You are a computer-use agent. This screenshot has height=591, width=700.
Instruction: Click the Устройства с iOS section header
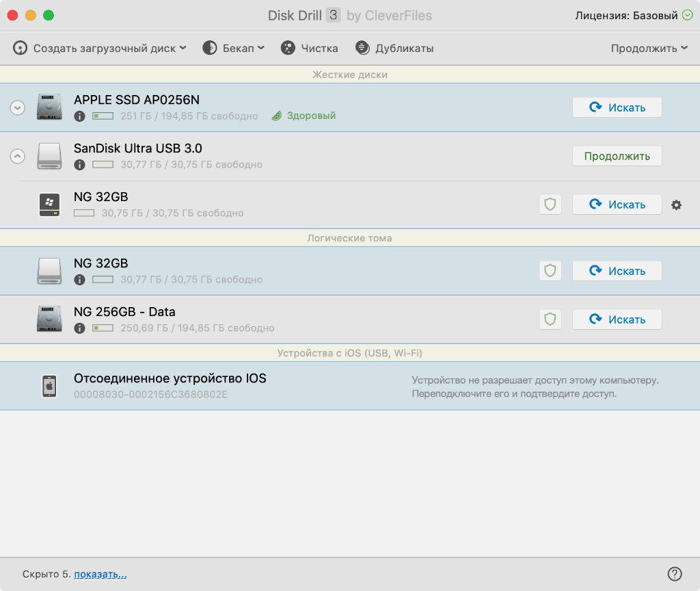[x=350, y=353]
